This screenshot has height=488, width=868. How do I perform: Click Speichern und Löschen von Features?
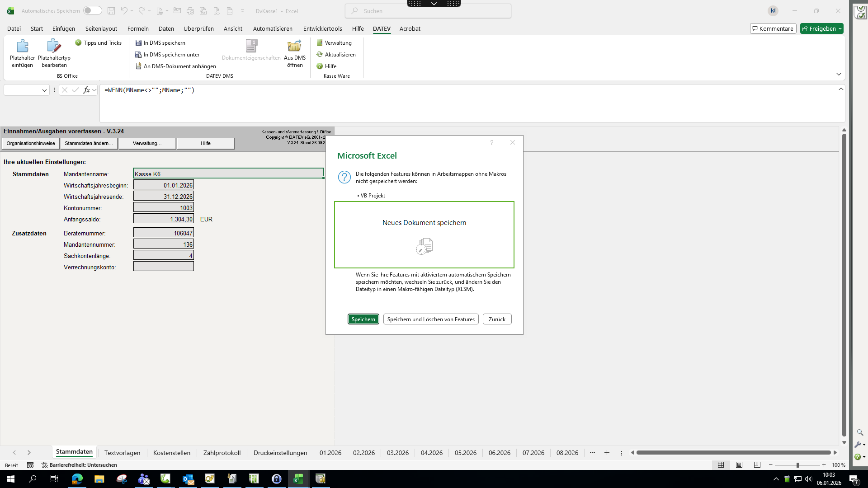(x=430, y=319)
